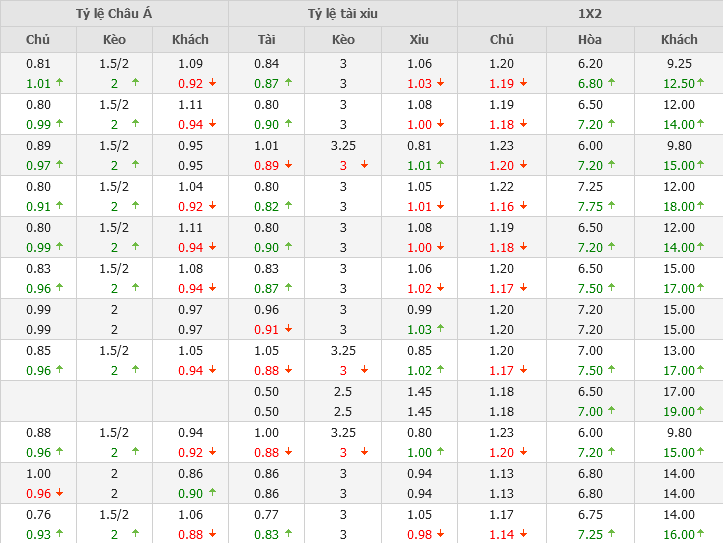Click the Hòa column header
This screenshot has height=543, width=723.
[x=590, y=40]
